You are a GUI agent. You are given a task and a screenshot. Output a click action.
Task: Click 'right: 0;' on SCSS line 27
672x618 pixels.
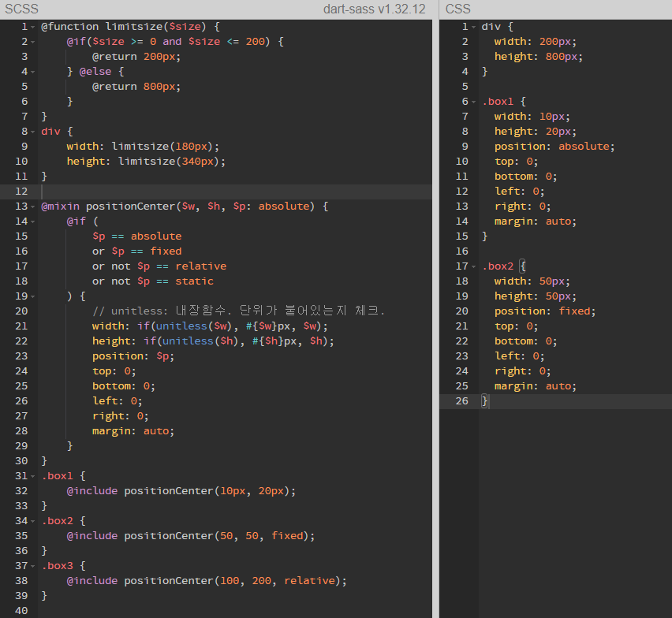(121, 416)
